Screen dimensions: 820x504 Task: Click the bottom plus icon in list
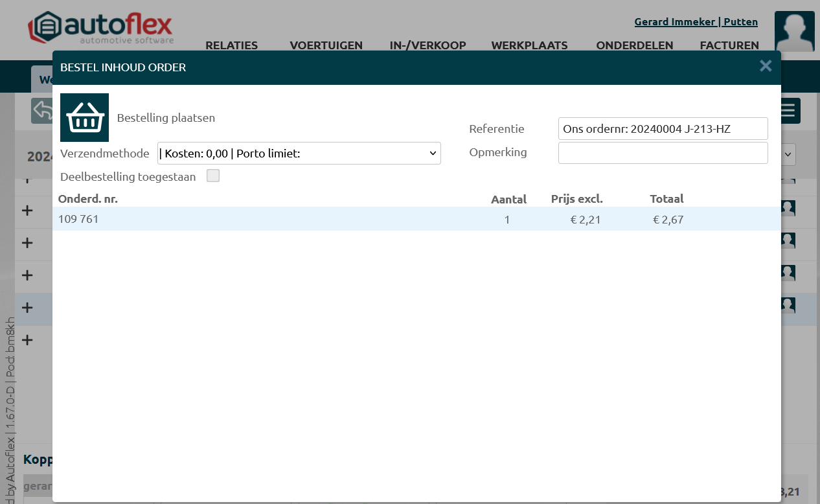27,340
